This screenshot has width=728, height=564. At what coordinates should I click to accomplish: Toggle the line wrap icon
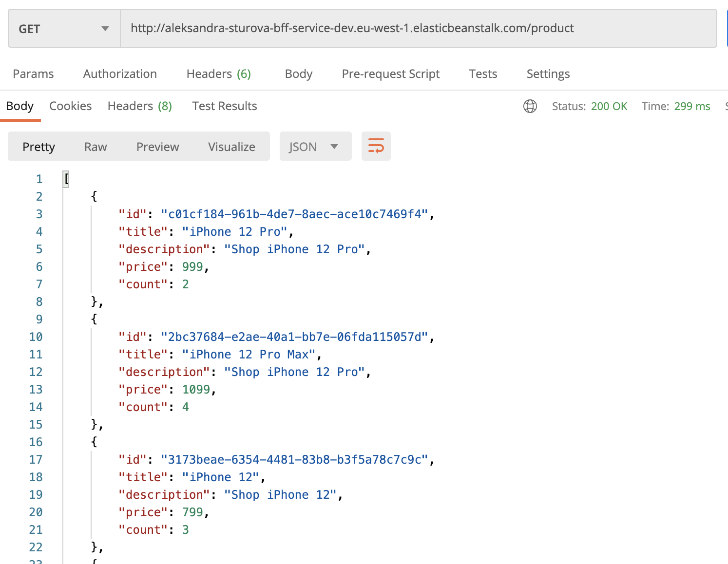tap(376, 146)
